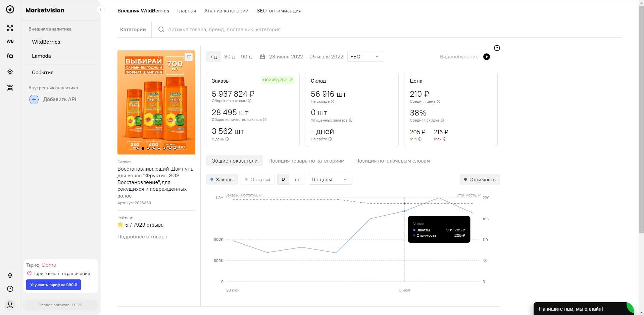Open the По дням dropdown
The image size is (644, 315).
(x=330, y=180)
